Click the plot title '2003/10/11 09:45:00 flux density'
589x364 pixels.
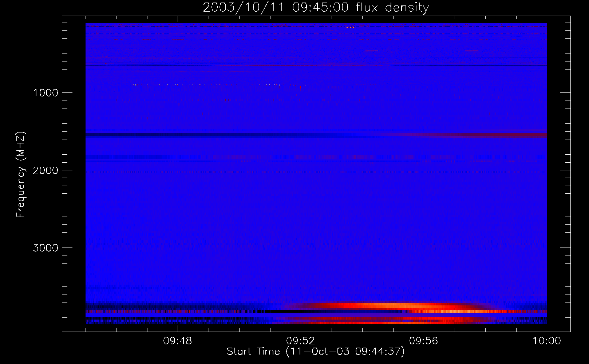click(x=316, y=8)
